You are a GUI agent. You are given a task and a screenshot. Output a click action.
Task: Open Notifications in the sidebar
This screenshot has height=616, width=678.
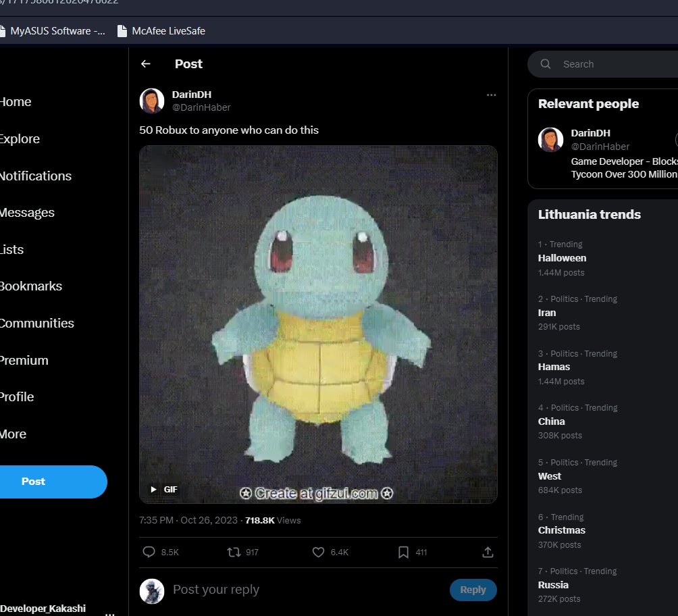[36, 176]
